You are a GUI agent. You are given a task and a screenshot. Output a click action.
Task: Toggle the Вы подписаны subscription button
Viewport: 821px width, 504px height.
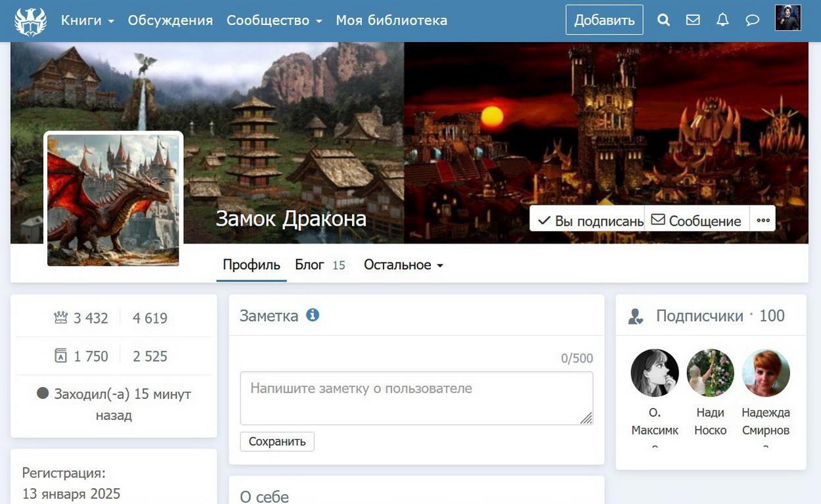(x=587, y=220)
